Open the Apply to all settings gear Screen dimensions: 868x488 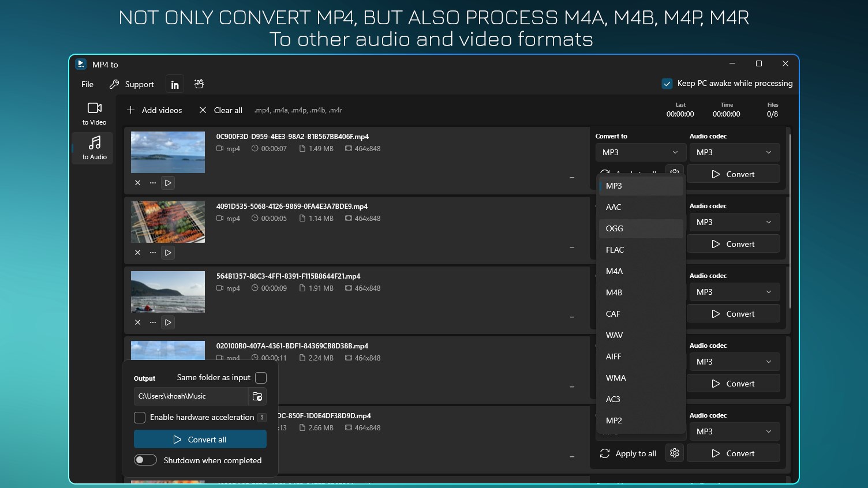(674, 453)
